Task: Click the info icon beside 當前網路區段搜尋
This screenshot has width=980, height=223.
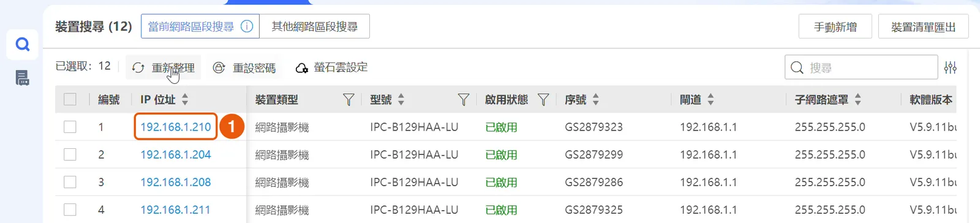Action: click(x=247, y=26)
